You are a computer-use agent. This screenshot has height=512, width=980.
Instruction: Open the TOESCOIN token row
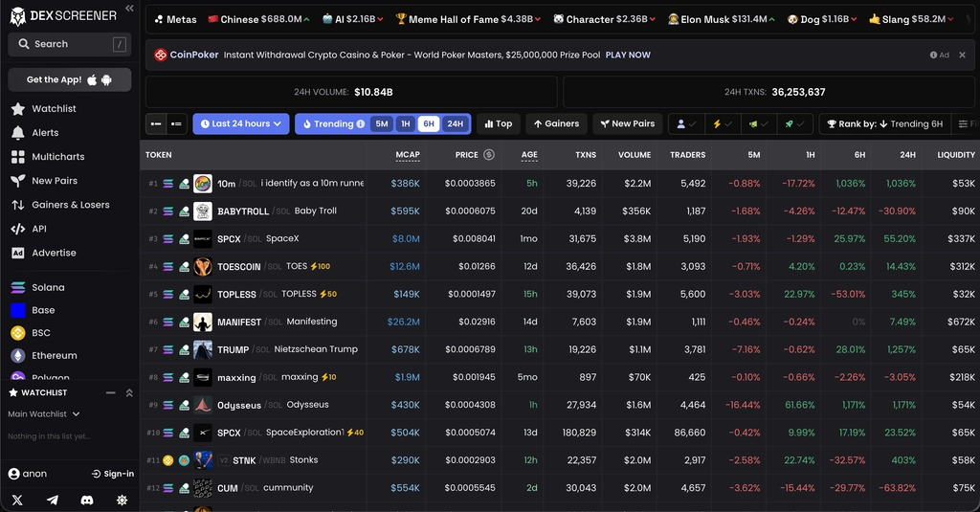pyautogui.click(x=560, y=266)
